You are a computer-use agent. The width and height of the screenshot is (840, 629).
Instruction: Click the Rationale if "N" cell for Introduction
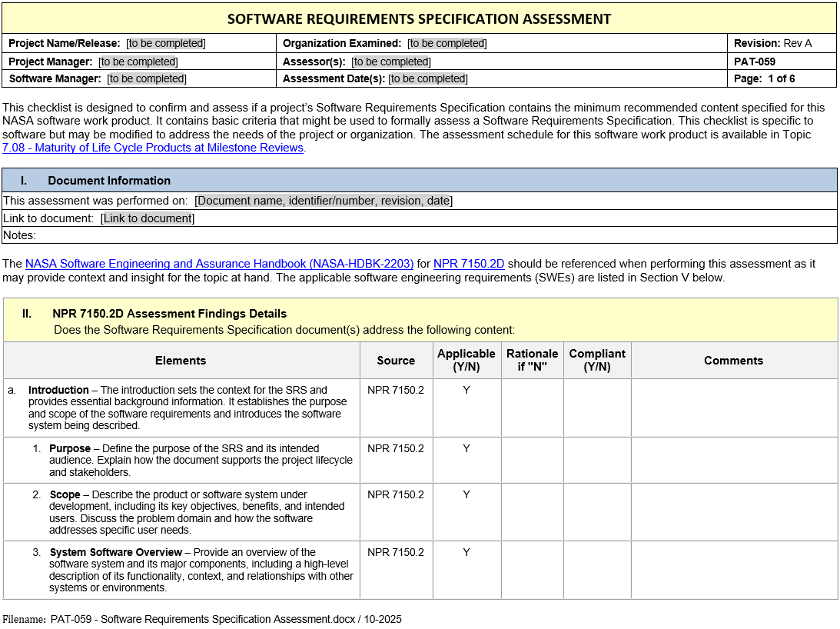(532, 408)
